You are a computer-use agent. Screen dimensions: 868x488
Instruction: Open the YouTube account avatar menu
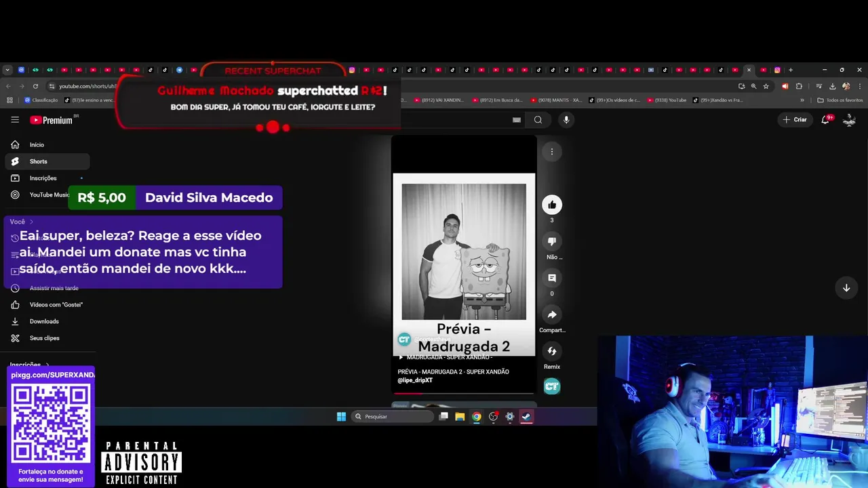[849, 120]
